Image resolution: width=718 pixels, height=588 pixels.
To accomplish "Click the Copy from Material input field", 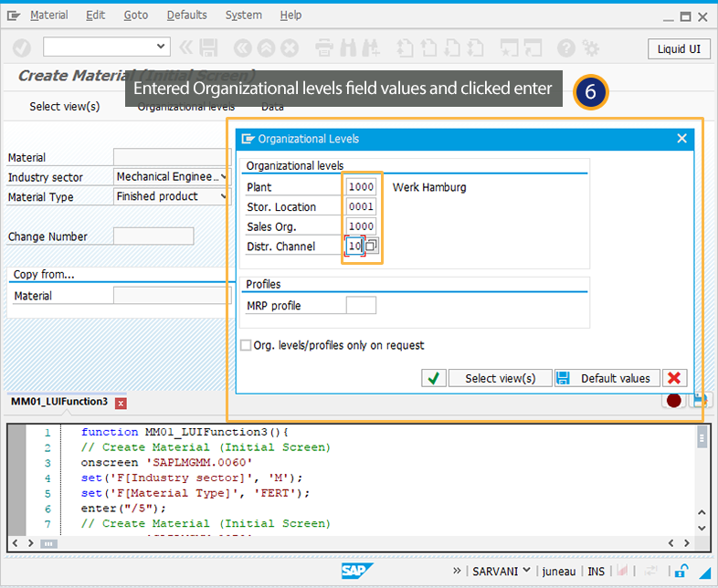I will pyautogui.click(x=172, y=296).
